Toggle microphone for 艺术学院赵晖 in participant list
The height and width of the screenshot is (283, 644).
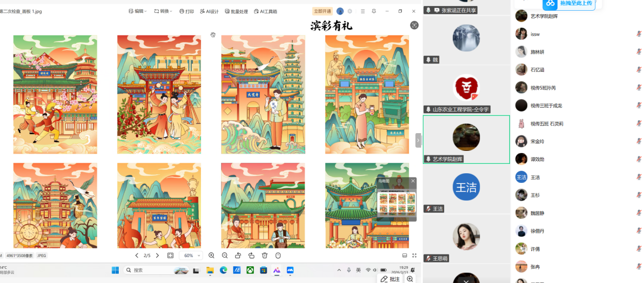639,16
